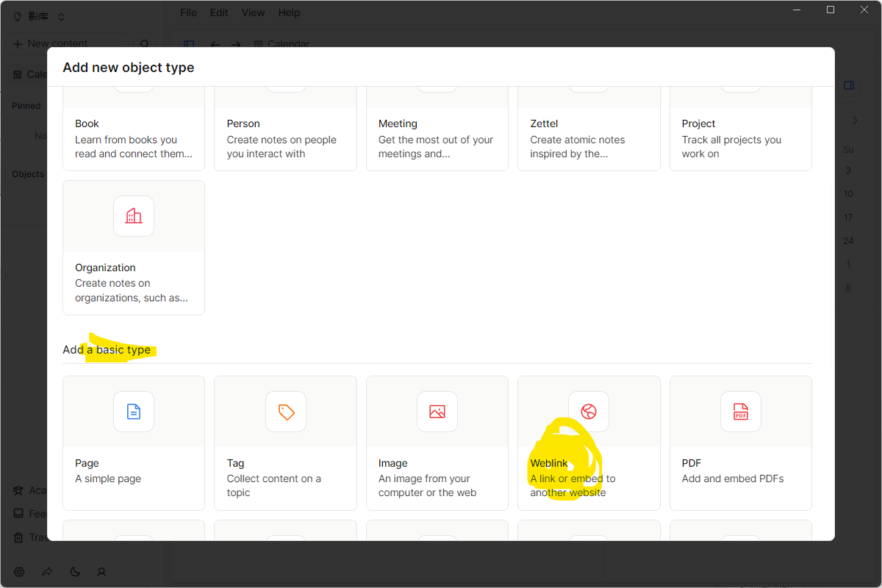
Task: Toggle the right sidebar panel
Action: pos(849,86)
